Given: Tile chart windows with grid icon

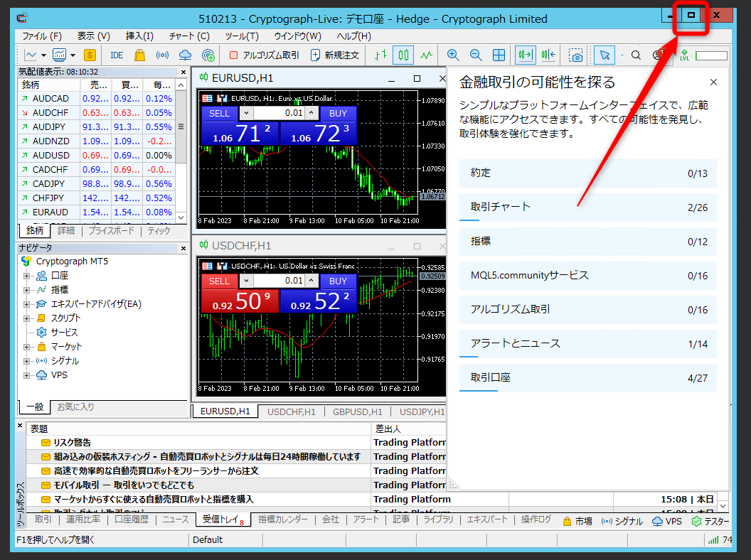Looking at the screenshot, I should pos(499,55).
